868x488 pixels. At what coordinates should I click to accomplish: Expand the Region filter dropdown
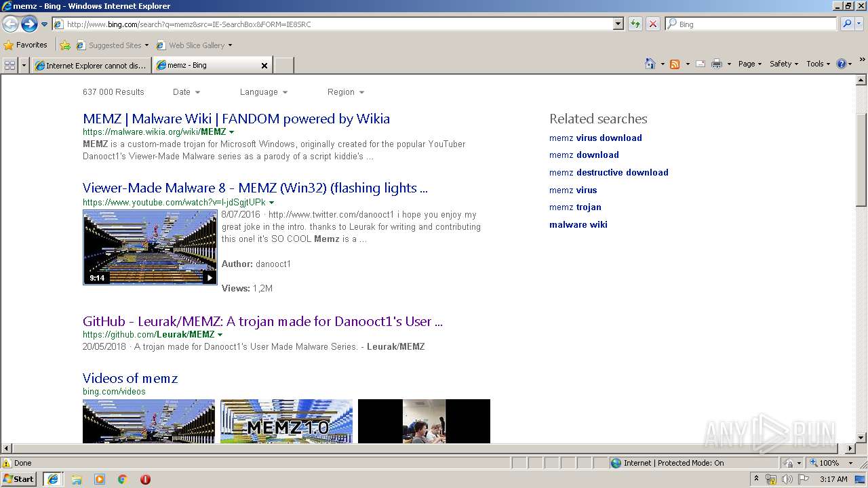click(346, 92)
